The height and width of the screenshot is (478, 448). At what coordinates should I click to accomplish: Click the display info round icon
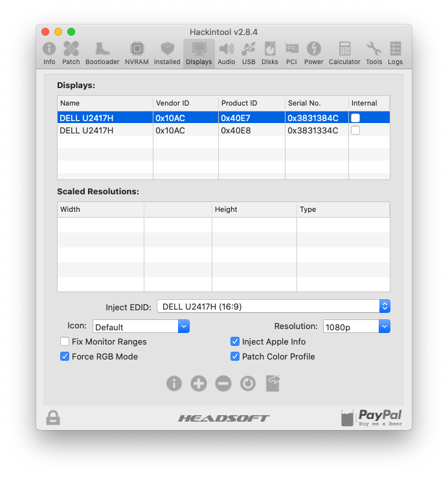174,383
